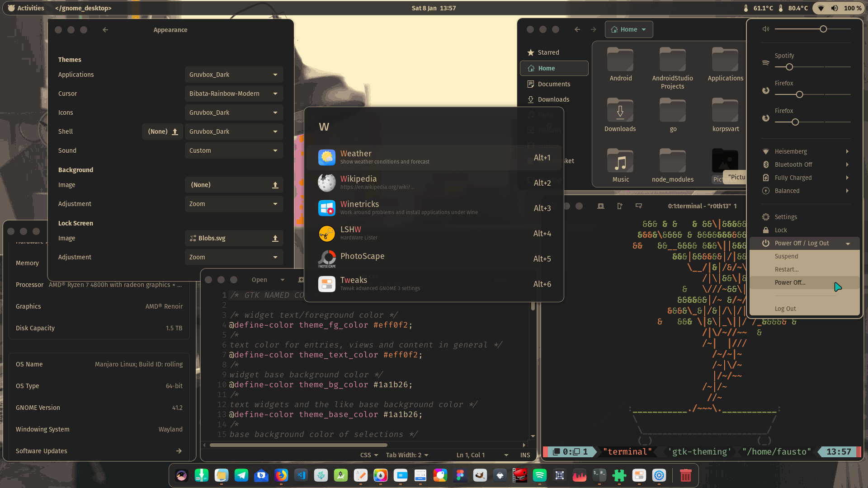
Task: Open the terminal dock icon
Action: click(599, 475)
